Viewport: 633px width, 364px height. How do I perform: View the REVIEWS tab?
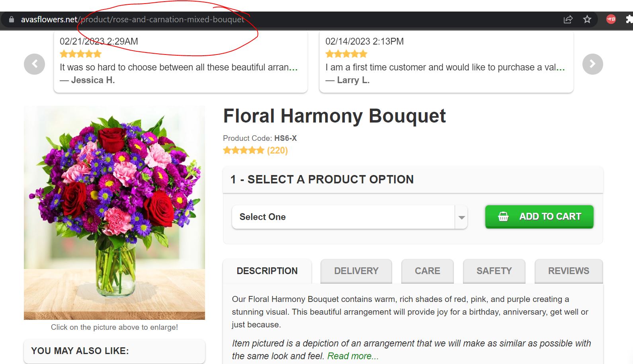click(568, 271)
